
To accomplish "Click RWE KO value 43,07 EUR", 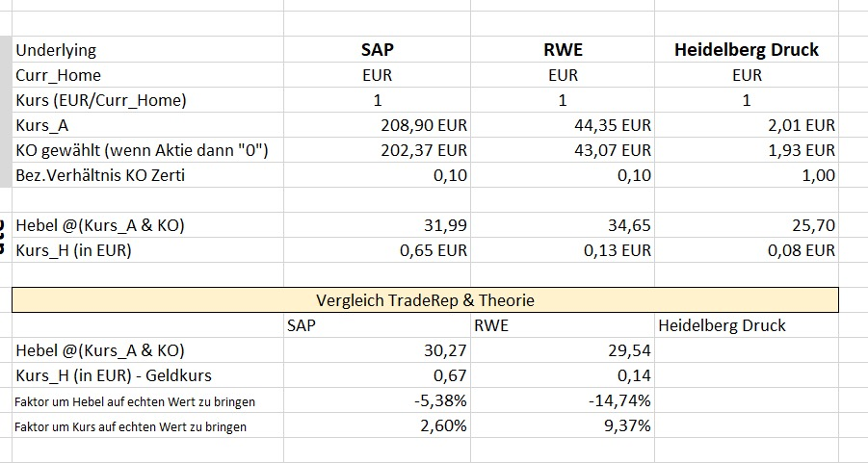I will click(x=609, y=150).
